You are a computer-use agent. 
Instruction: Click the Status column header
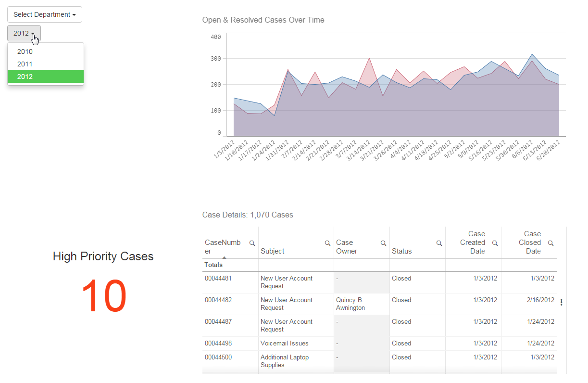(x=401, y=251)
